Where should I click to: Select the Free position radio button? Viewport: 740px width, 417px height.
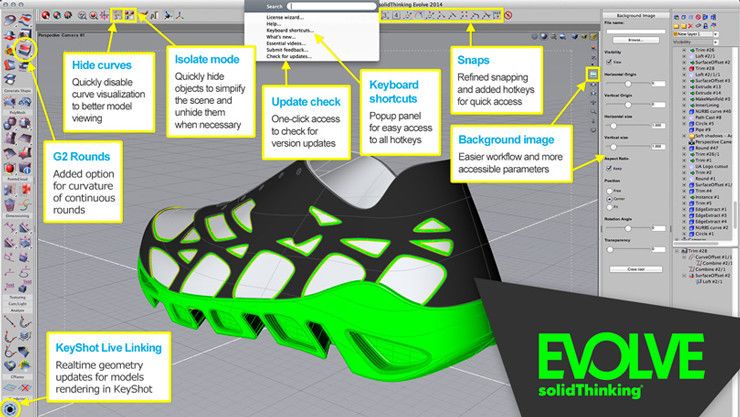(609, 191)
